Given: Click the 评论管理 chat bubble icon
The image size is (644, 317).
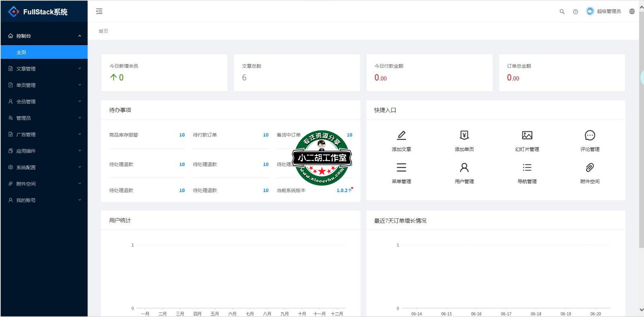Looking at the screenshot, I should point(590,135).
